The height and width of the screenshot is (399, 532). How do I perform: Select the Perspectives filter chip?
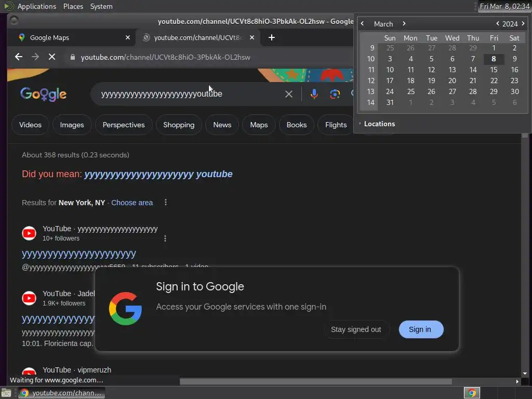pos(124,125)
